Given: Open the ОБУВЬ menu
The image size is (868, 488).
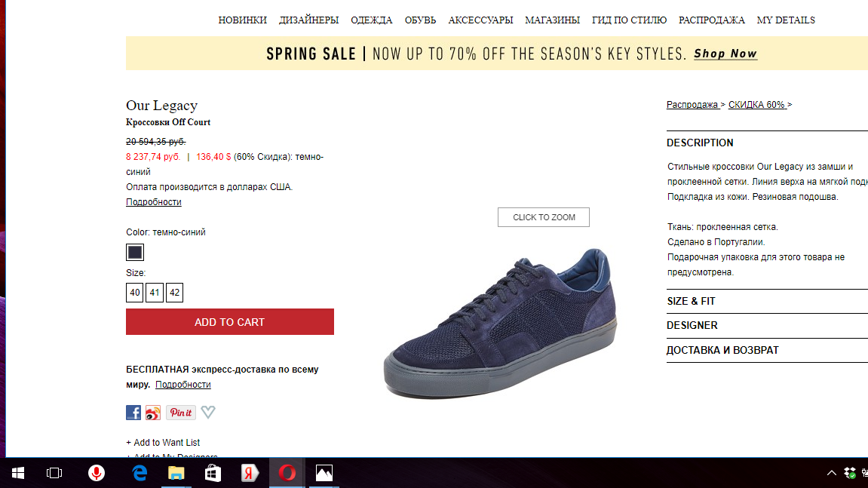Looking at the screenshot, I should point(420,20).
